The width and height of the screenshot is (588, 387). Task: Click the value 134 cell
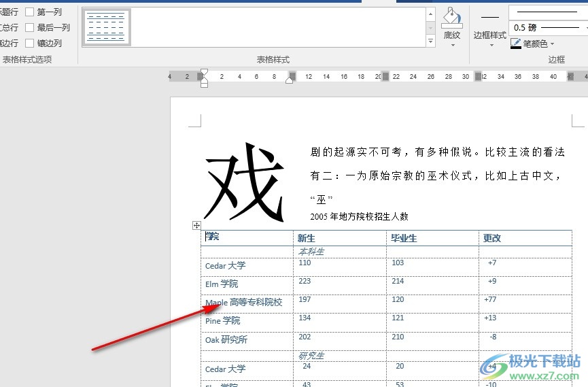pyautogui.click(x=339, y=323)
